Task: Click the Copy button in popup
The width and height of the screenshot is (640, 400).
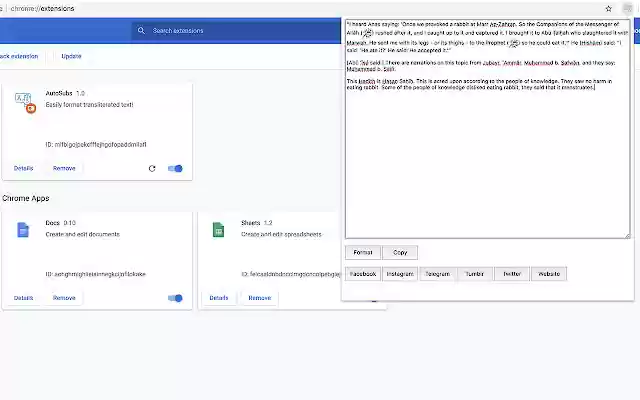Action: 400,253
